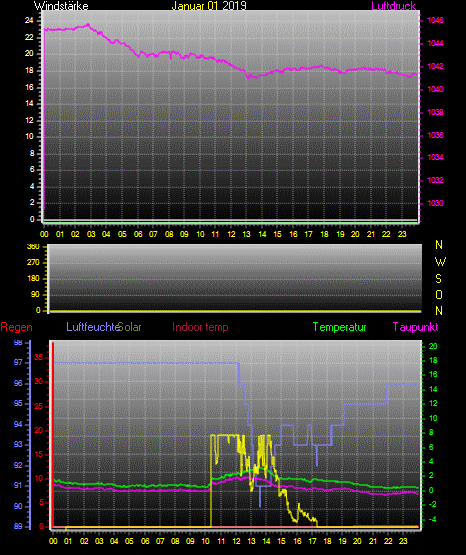
Task: Click the O compass label on wind direction chart
Action: (439, 294)
